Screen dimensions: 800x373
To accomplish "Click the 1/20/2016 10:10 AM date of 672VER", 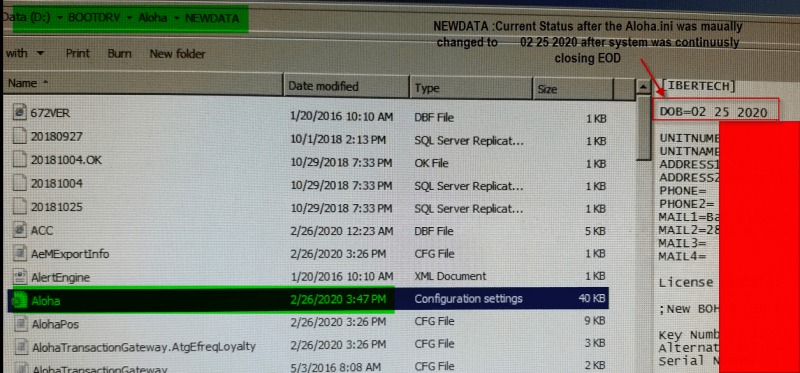I will [341, 117].
